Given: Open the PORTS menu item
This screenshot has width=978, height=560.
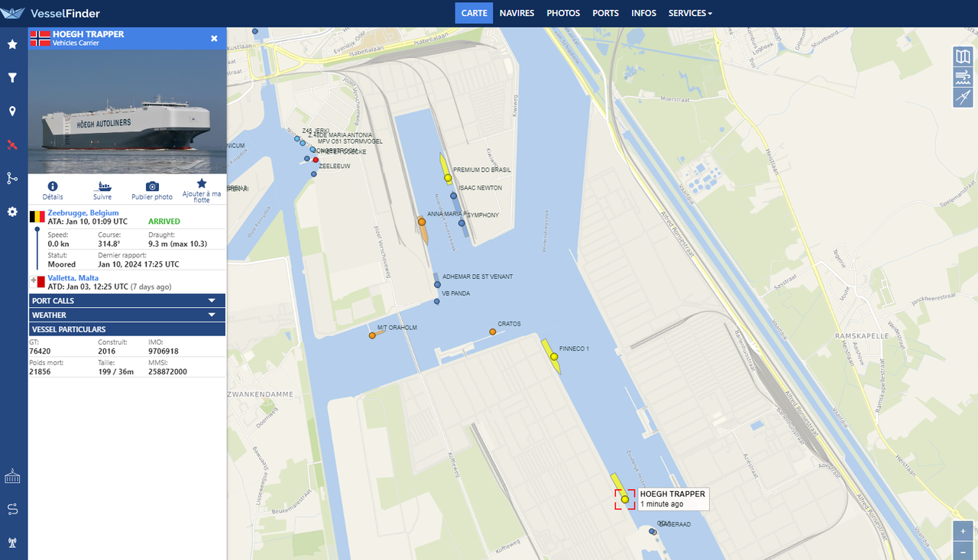Looking at the screenshot, I should point(606,13).
